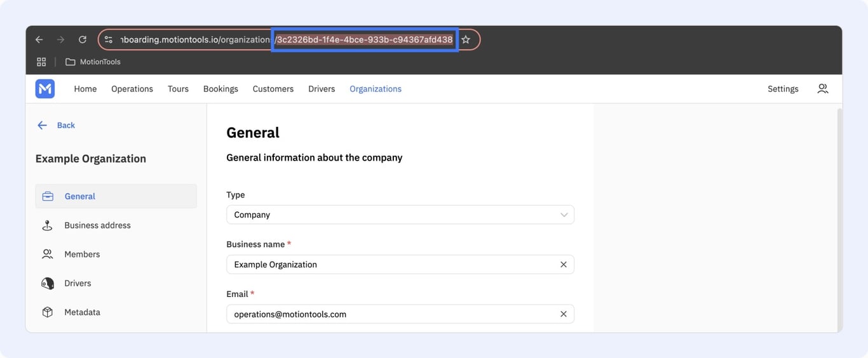The width and height of the screenshot is (868, 358).
Task: Open the Organizations menu
Action: pyautogui.click(x=376, y=89)
